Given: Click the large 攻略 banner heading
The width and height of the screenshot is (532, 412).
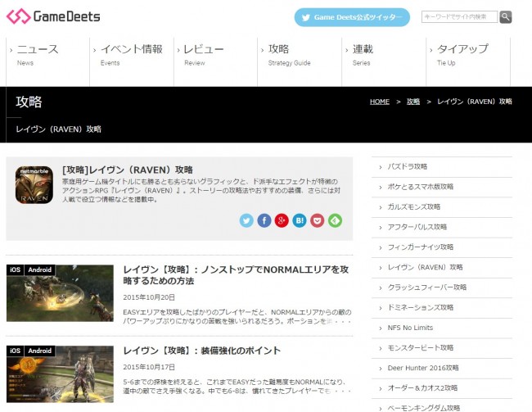Looking at the screenshot, I should (29, 102).
